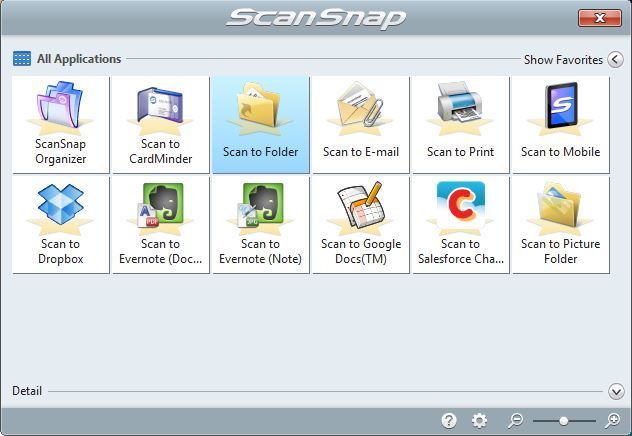Open ScanSnap Organizer
The image size is (632, 436).
tap(60, 125)
